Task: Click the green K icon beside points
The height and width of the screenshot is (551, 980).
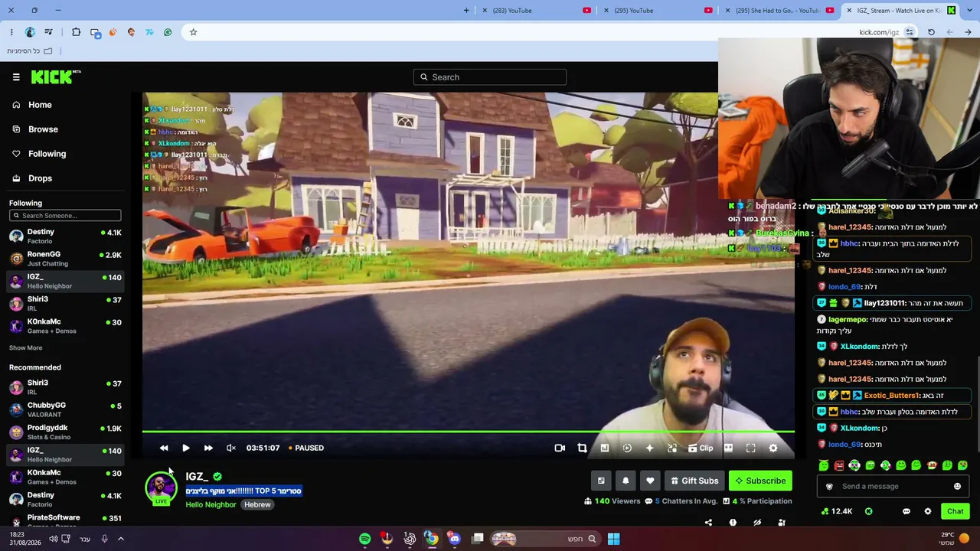Action: (x=869, y=511)
